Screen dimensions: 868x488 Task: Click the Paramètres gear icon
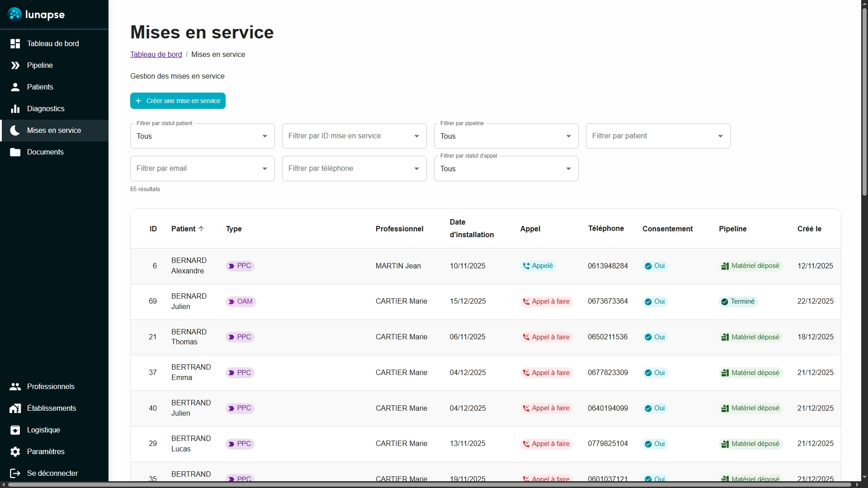(15, 452)
